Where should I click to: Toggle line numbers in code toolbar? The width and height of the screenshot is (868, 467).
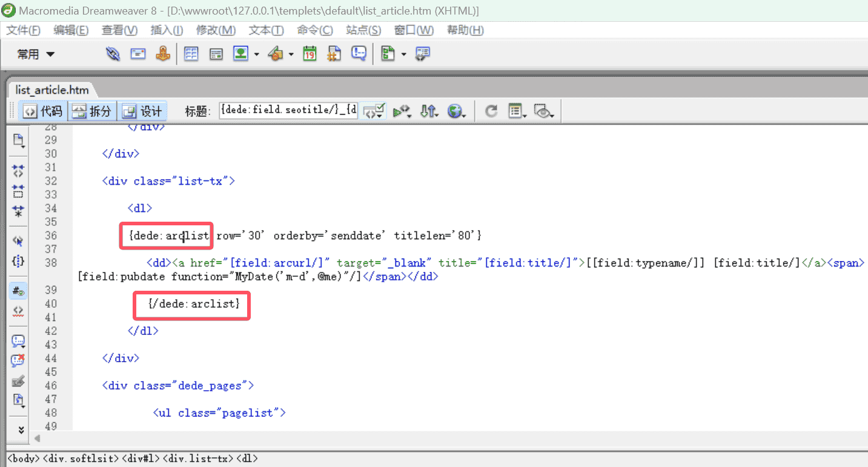18,291
